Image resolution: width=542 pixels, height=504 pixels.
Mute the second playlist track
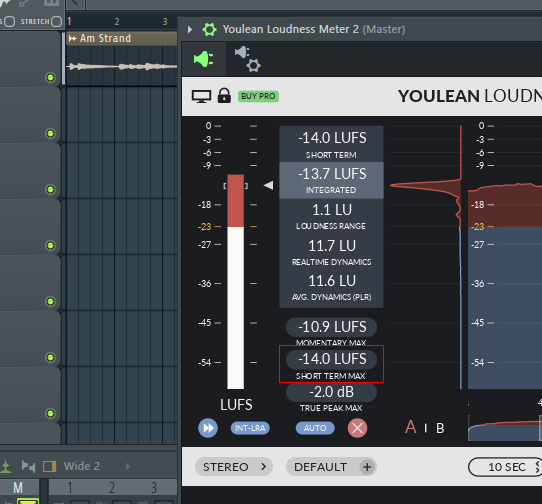coord(50,133)
